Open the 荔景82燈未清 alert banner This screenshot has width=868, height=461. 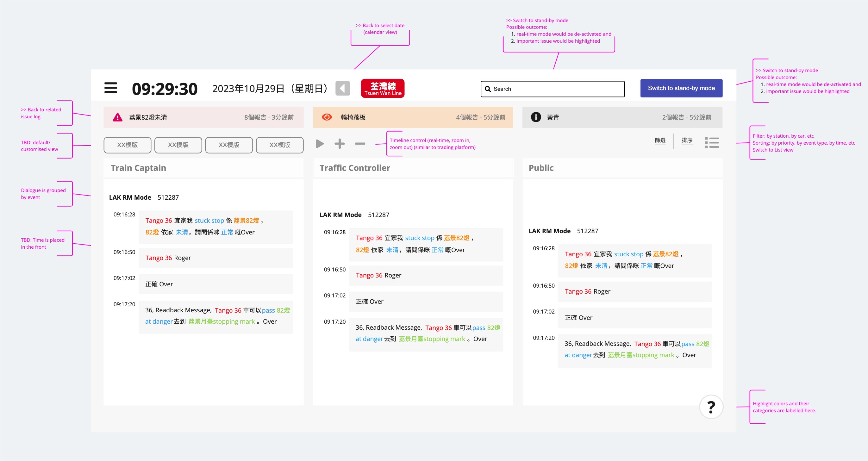203,117
